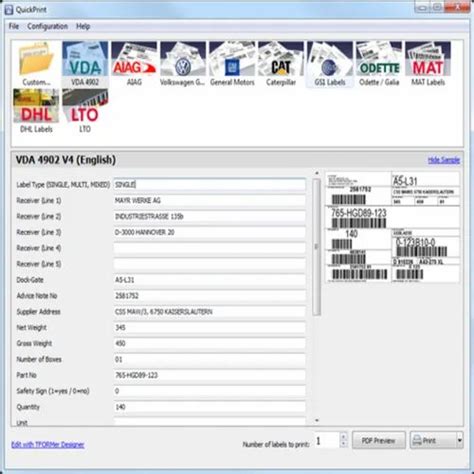Click the 'Supplier Address' field label
Viewport: 474px width, 474px height.
coord(38,312)
